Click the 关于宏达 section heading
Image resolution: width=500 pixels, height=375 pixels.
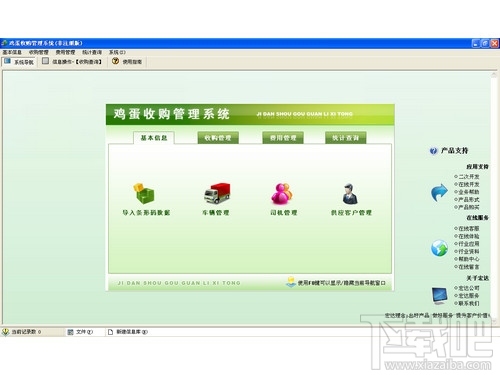tap(477, 278)
